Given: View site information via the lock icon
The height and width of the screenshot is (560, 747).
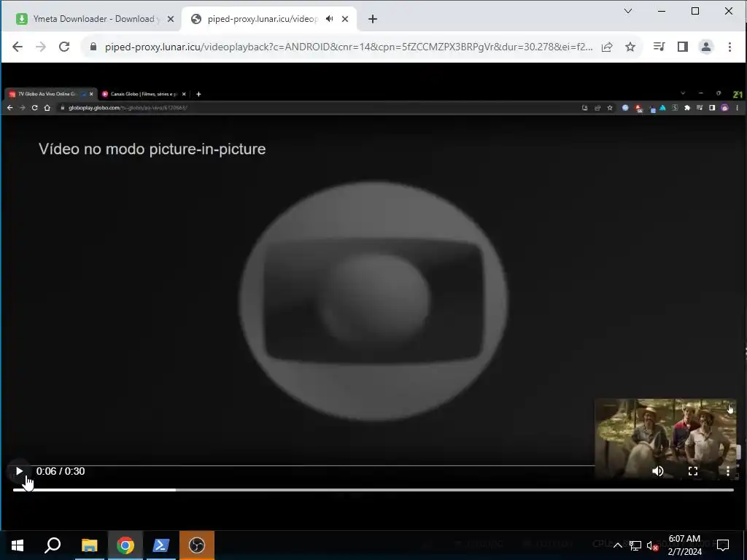Looking at the screenshot, I should [x=93, y=47].
